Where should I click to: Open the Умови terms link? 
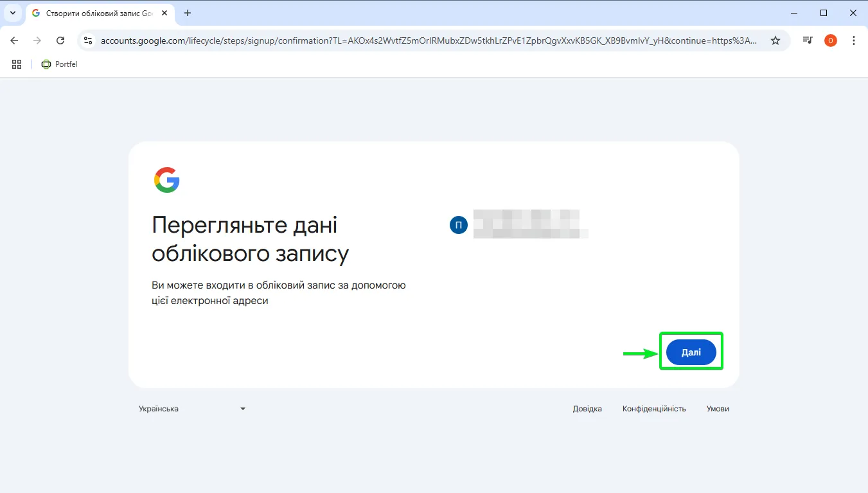[x=718, y=409]
